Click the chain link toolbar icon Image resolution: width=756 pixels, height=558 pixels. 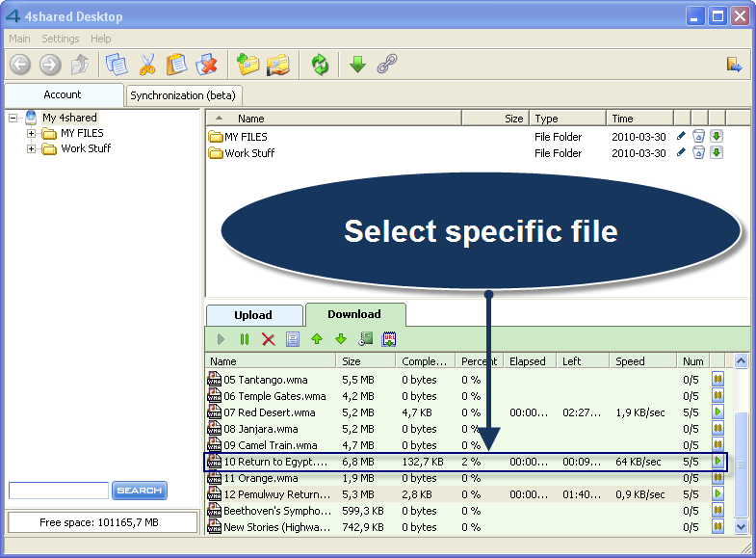387,64
